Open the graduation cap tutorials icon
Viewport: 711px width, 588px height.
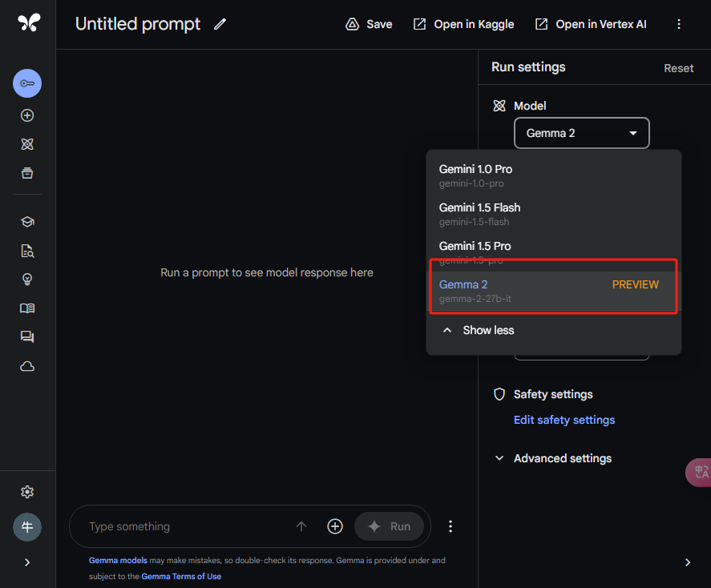27,222
